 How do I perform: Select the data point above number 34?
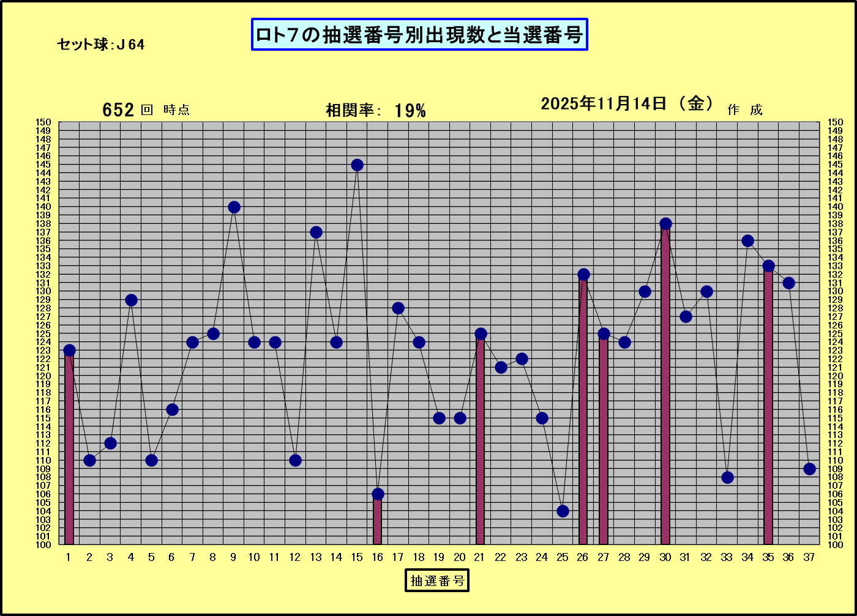747,241
